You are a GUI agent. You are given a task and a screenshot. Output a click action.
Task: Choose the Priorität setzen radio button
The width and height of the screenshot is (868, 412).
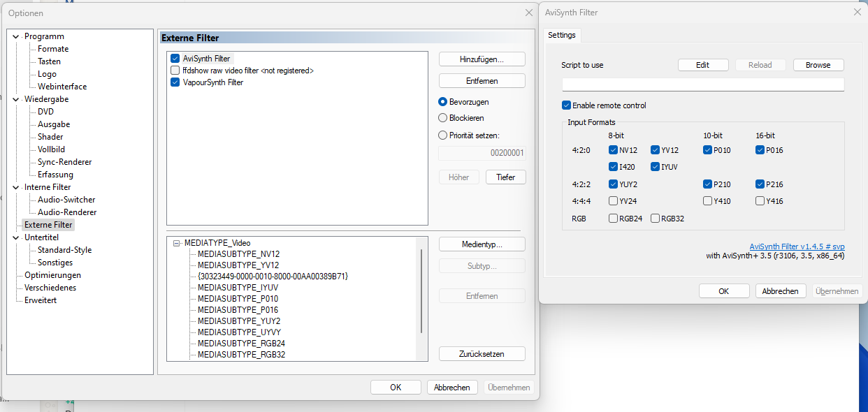[x=442, y=135]
